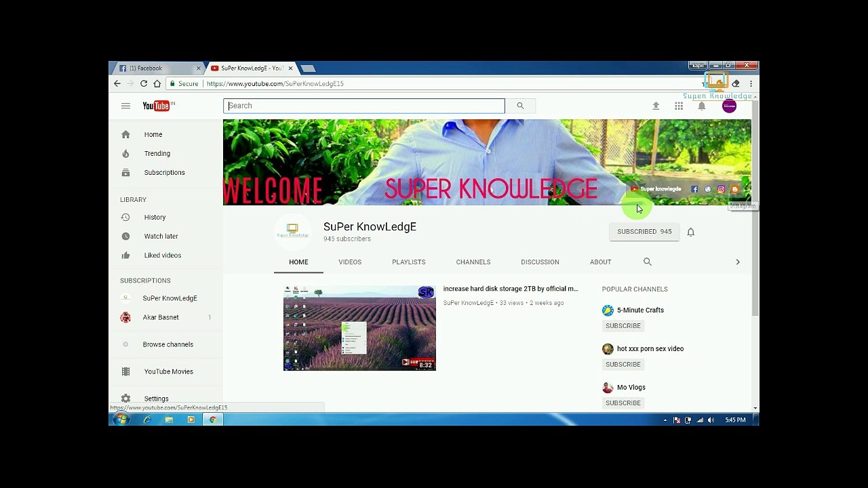Image resolution: width=868 pixels, height=488 pixels.
Task: Open the Instagram icon on the channel banner
Action: point(721,189)
